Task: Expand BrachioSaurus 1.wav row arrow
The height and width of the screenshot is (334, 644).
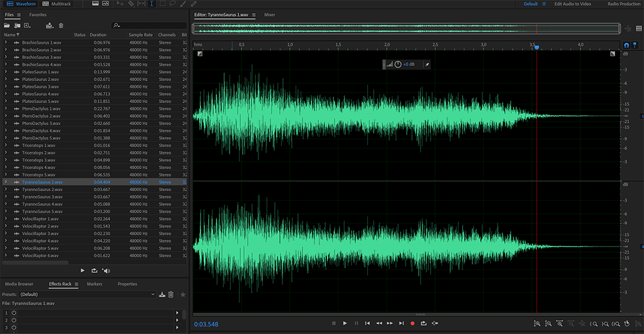Action: pos(6,42)
